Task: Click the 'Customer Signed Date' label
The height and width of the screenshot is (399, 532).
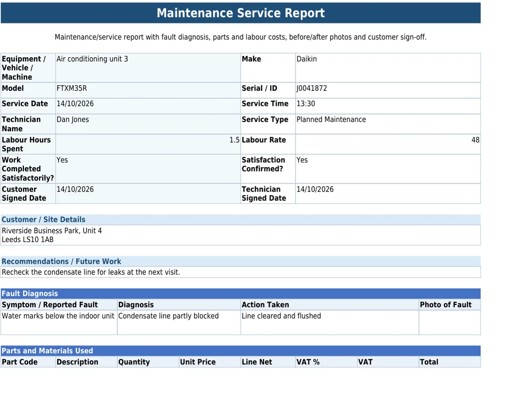Action: [24, 194]
